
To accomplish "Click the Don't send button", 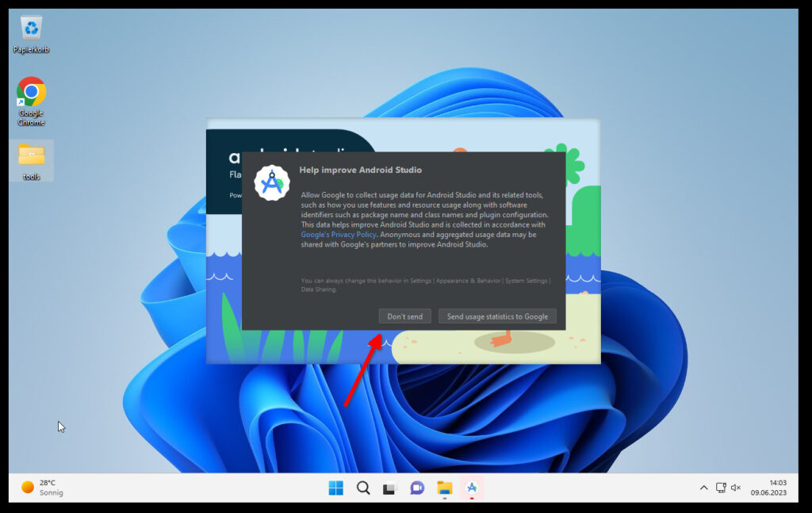I will [x=404, y=316].
